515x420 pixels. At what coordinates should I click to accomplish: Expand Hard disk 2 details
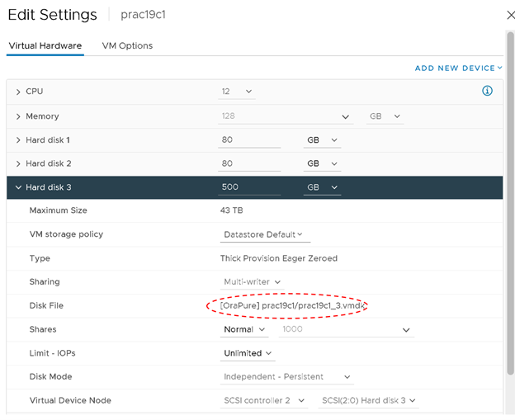click(x=18, y=163)
